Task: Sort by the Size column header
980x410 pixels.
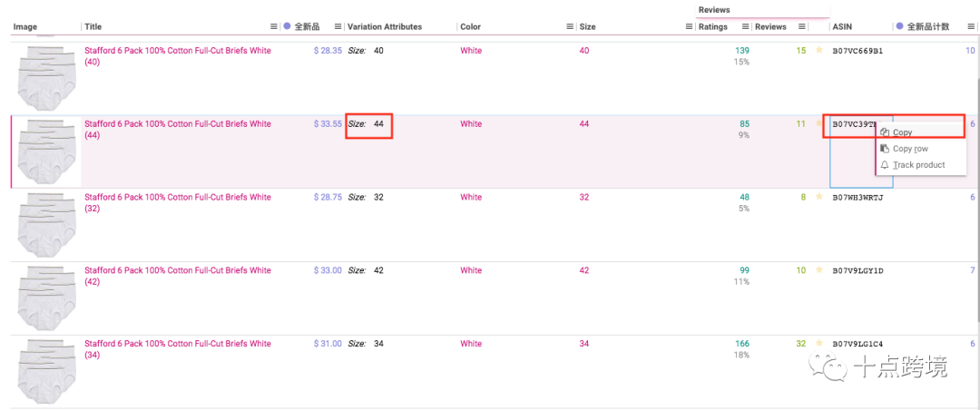Action: coord(587,27)
